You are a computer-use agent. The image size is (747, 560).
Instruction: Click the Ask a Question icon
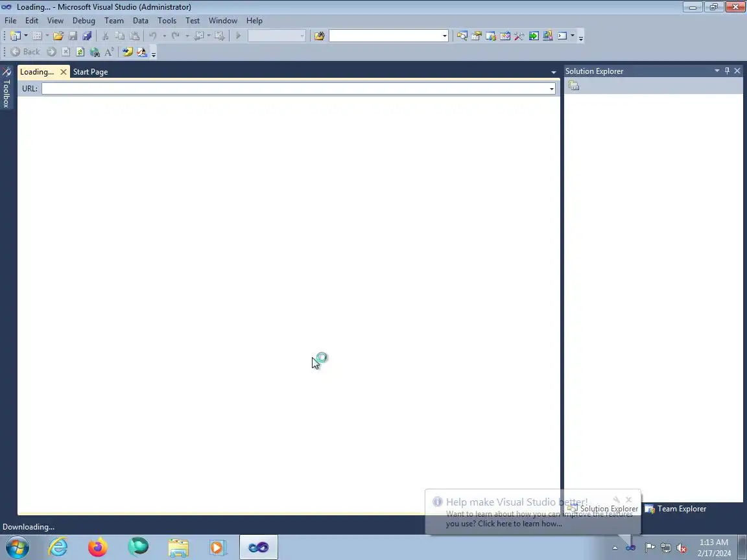click(142, 52)
